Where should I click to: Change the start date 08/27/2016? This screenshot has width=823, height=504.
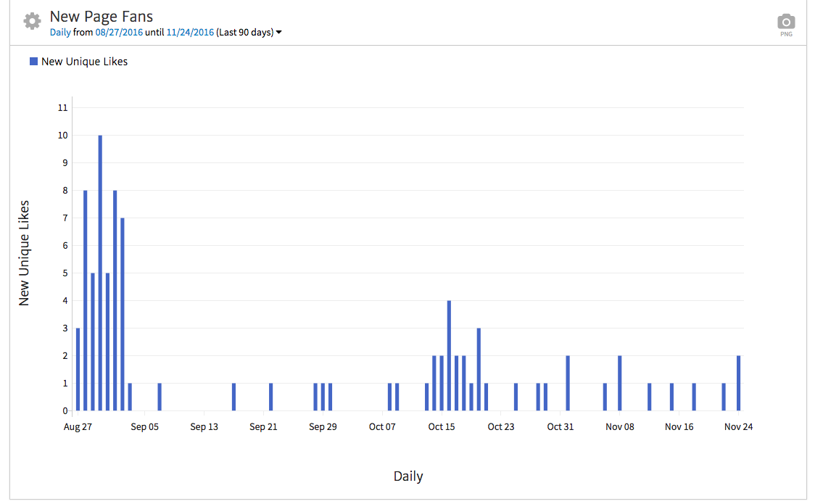pos(119,33)
